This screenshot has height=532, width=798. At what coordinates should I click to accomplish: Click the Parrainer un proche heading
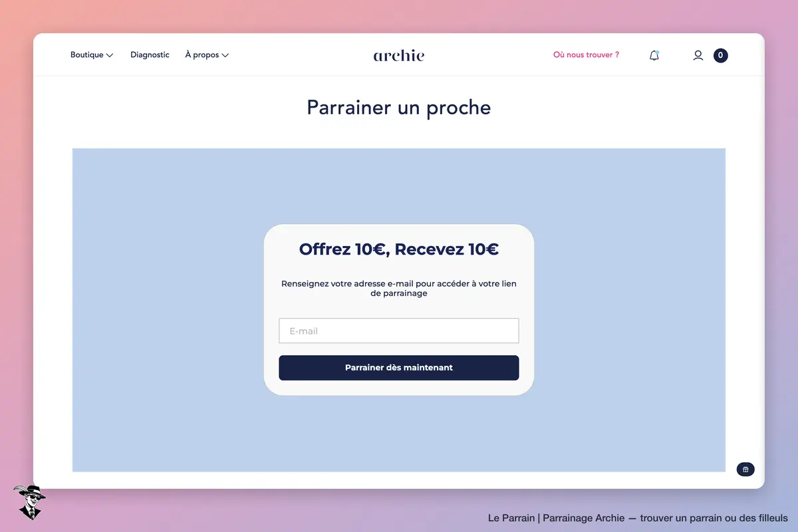click(399, 108)
